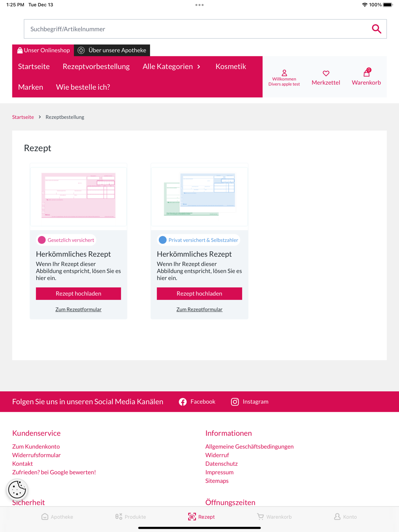Open Startseite in the main menu

[34, 66]
